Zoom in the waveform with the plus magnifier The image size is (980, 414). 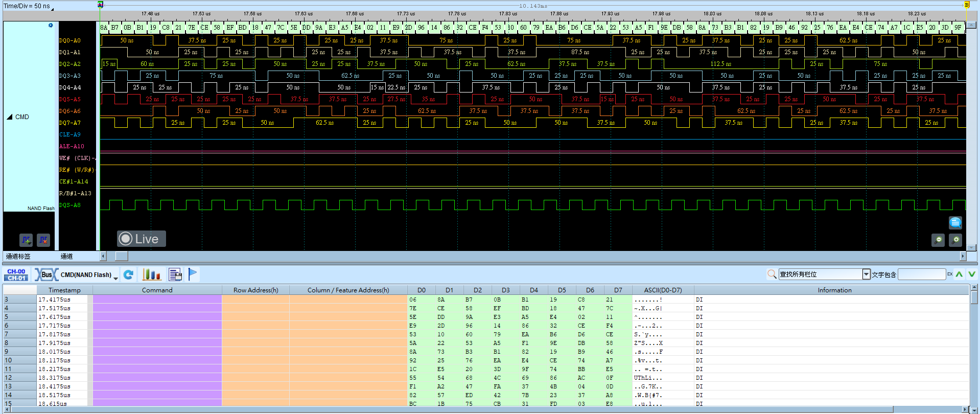pos(955,240)
